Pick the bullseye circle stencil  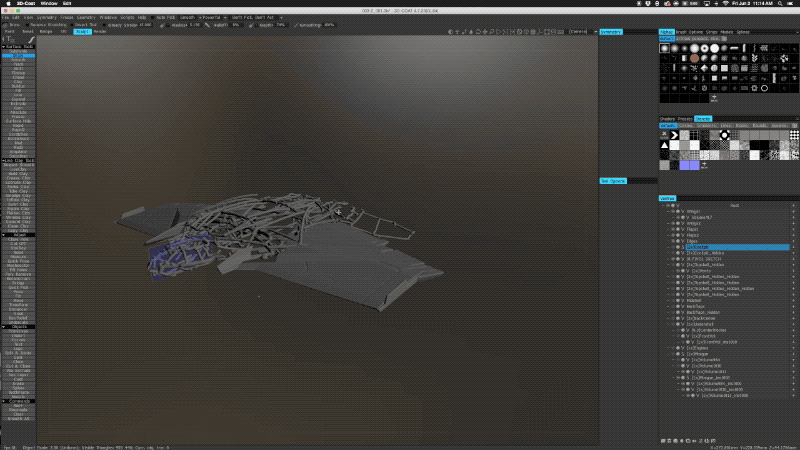[724, 135]
